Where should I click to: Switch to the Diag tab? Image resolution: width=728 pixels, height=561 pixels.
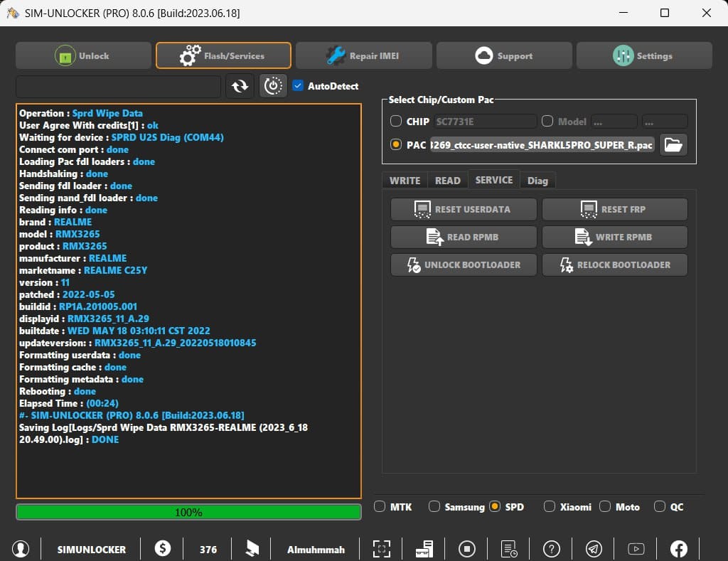[x=537, y=181]
